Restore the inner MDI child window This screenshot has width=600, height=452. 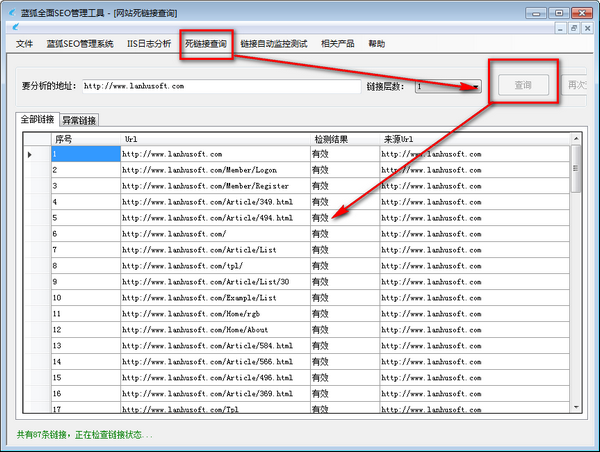tap(573, 29)
